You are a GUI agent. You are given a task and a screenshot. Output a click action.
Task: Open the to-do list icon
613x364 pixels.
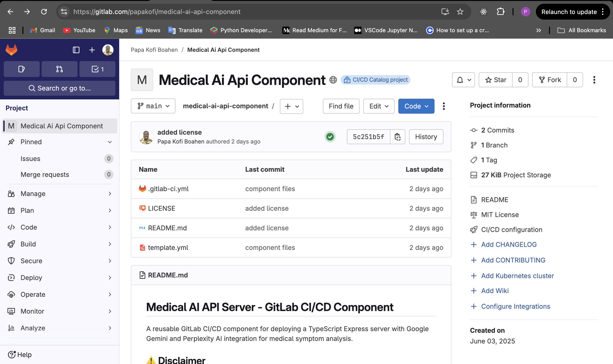97,69
